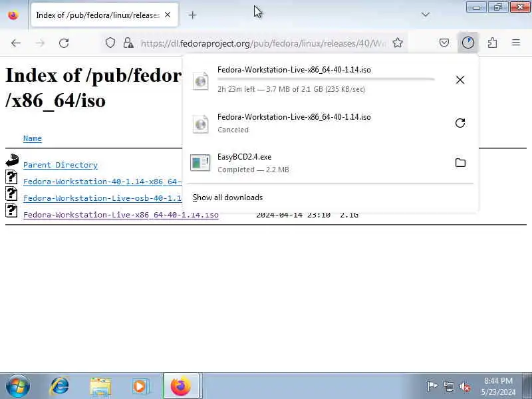This screenshot has width=532, height=399.
Task: Close the Index of /pub/fedora tab
Action: pyautogui.click(x=168, y=15)
